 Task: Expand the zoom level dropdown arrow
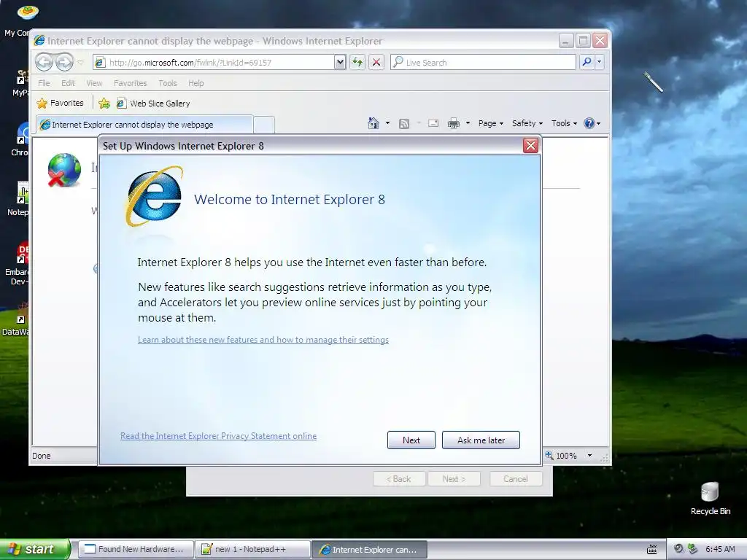click(x=589, y=456)
